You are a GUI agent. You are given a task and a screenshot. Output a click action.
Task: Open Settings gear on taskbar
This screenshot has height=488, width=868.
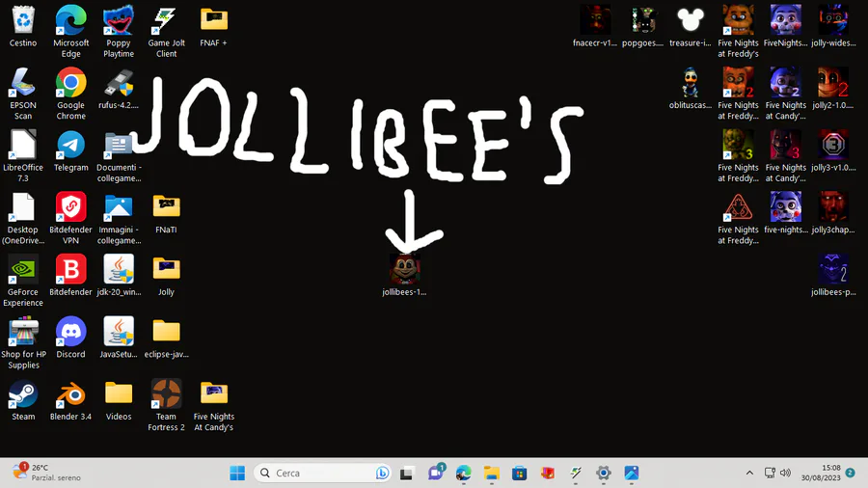click(604, 474)
